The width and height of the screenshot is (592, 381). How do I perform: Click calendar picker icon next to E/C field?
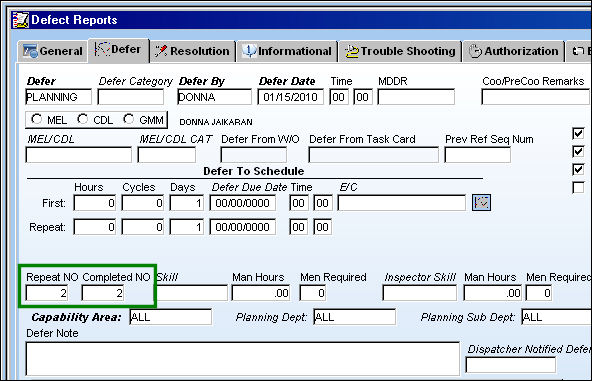pyautogui.click(x=481, y=203)
